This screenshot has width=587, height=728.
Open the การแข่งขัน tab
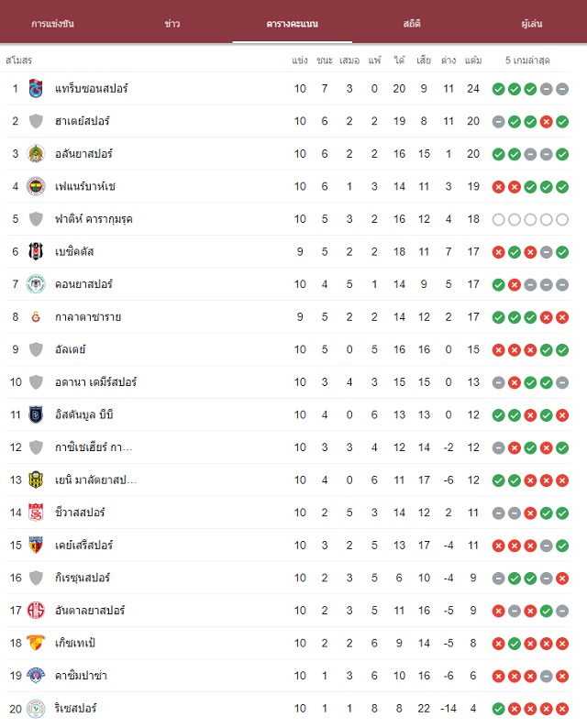click(x=52, y=23)
